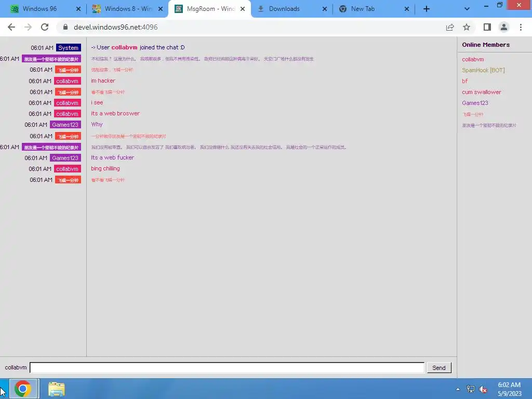Open the taskbar clock and date
Viewport: 532px width, 399px height.
coord(509,389)
